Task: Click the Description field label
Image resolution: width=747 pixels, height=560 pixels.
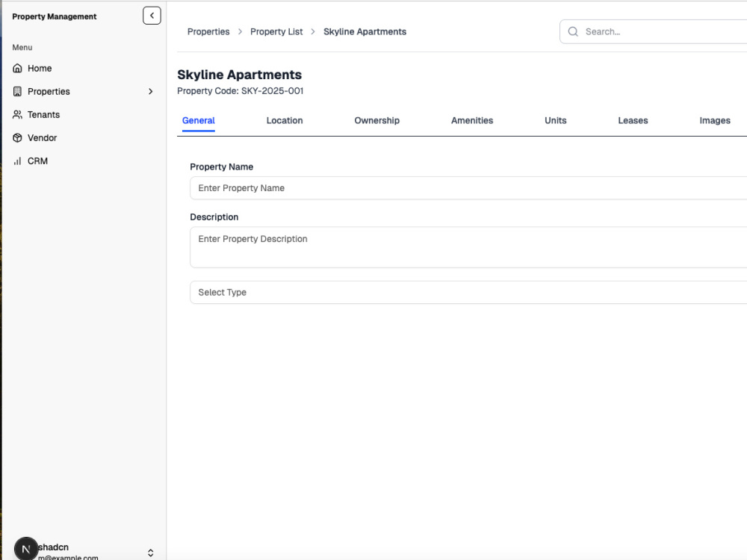Action: click(214, 217)
